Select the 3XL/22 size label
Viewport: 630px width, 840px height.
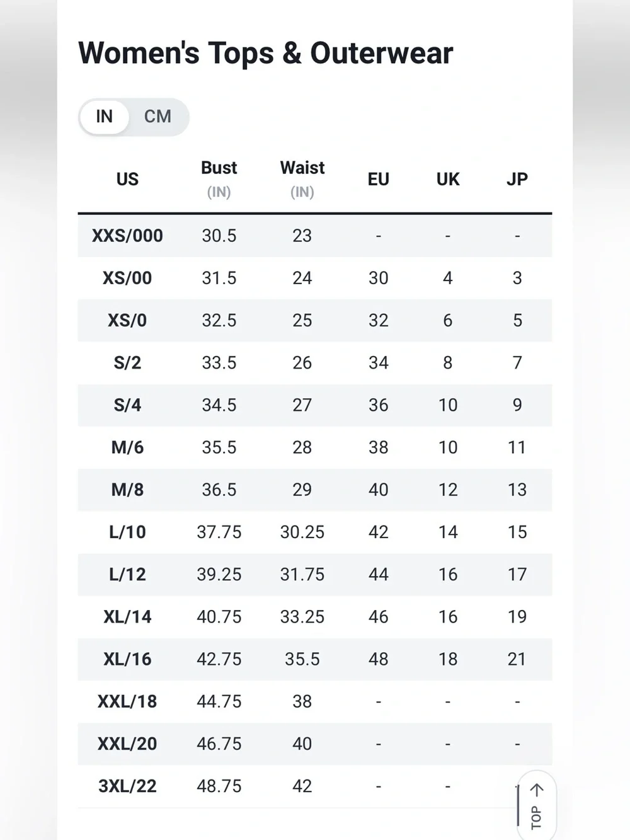click(x=127, y=786)
